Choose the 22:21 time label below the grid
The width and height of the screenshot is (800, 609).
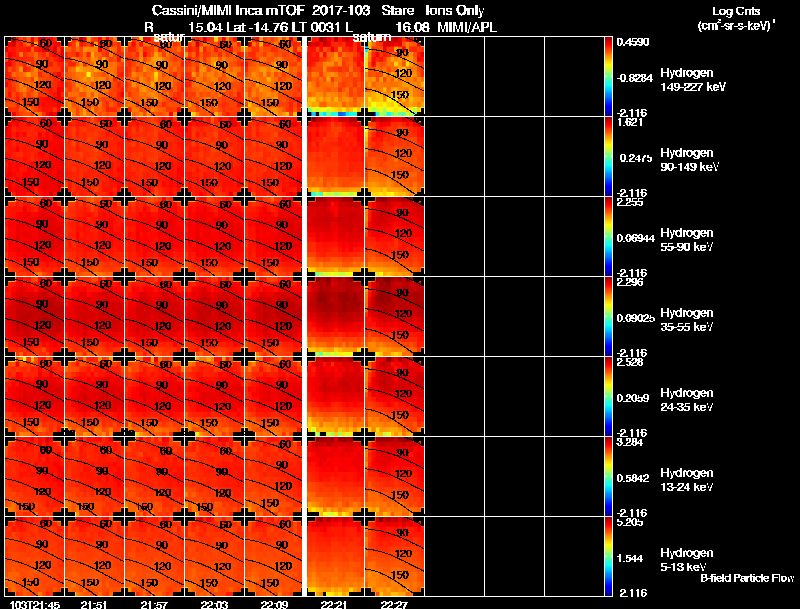[334, 604]
